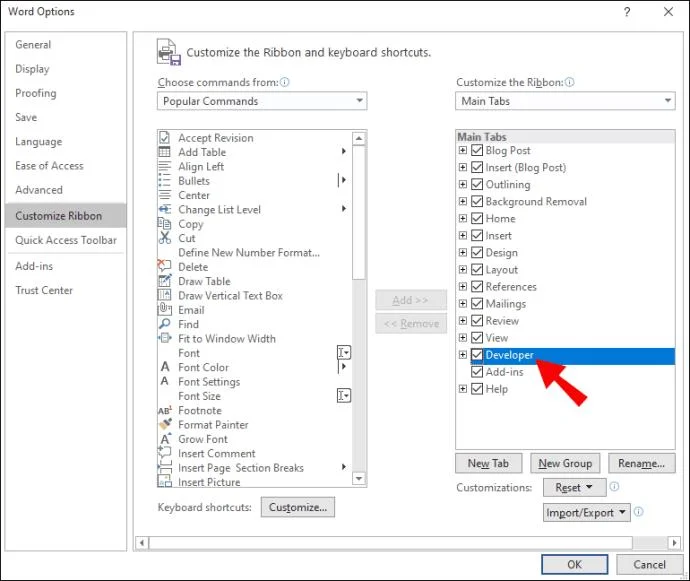Click info icon beside Customize the Ribbon
This screenshot has height=581, width=690.
[569, 82]
